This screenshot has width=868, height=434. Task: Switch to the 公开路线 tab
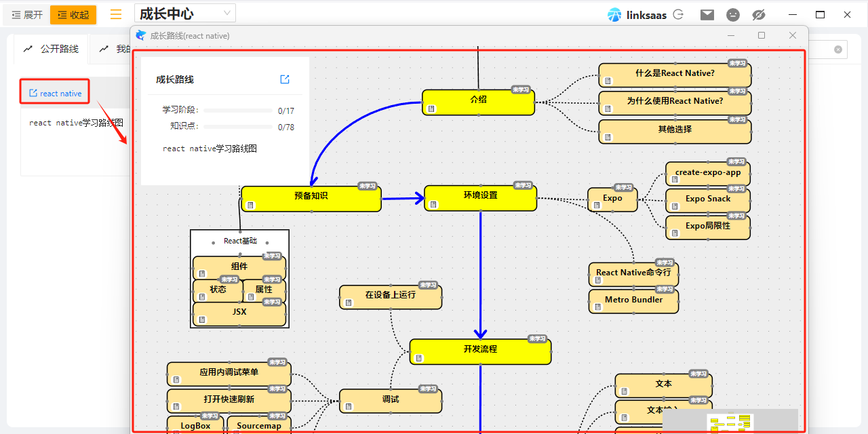51,49
